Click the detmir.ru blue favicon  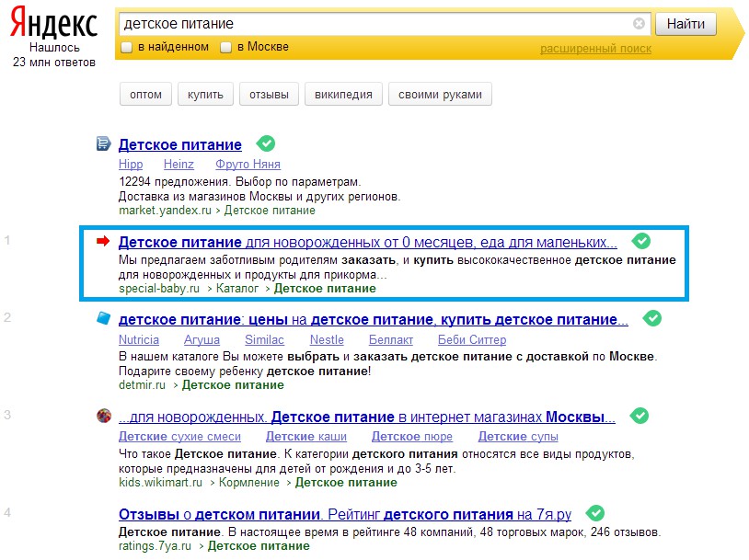(103, 318)
